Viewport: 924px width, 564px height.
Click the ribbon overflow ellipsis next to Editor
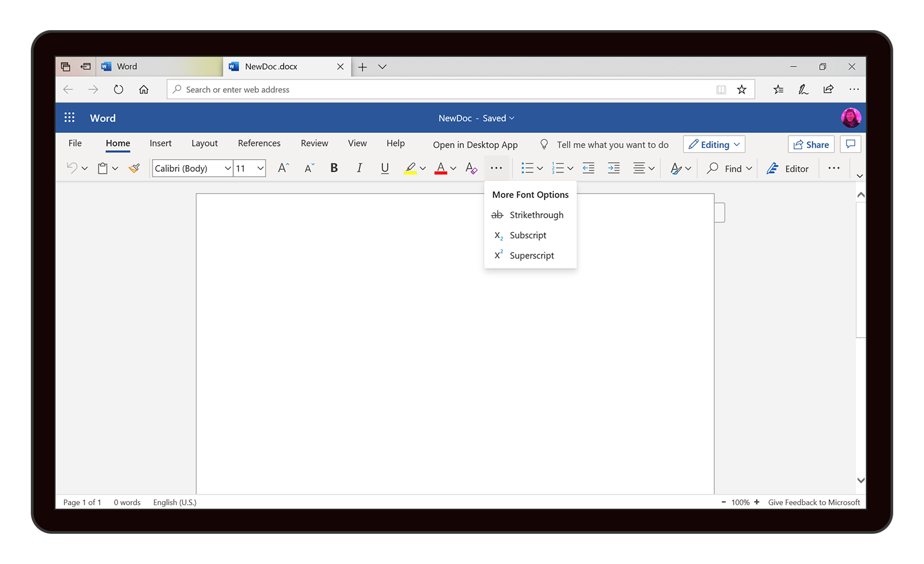pyautogui.click(x=834, y=168)
